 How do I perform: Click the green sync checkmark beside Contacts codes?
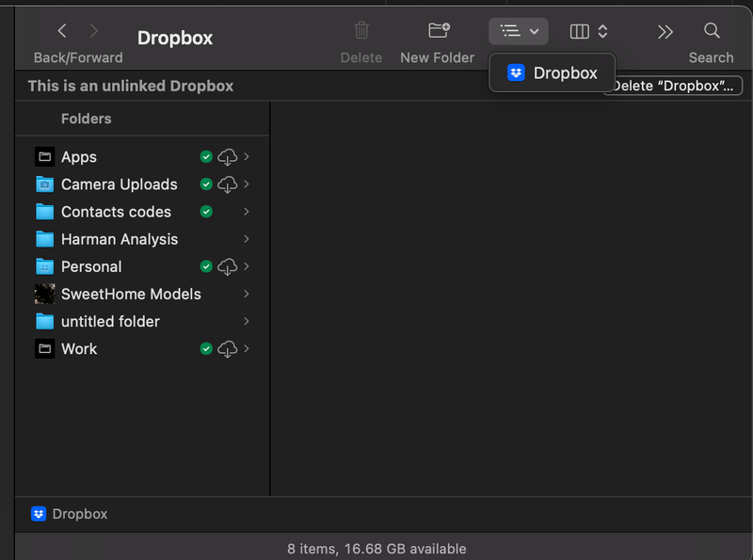pyautogui.click(x=206, y=211)
